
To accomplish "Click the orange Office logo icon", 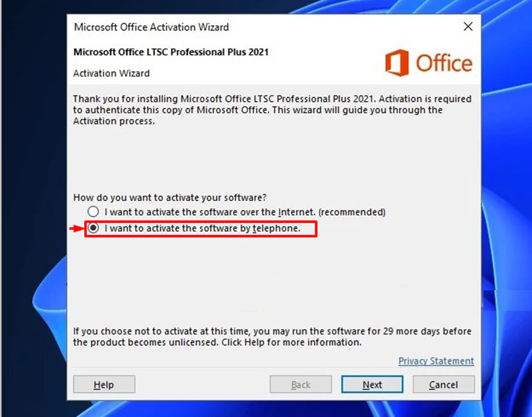I will 397,63.
